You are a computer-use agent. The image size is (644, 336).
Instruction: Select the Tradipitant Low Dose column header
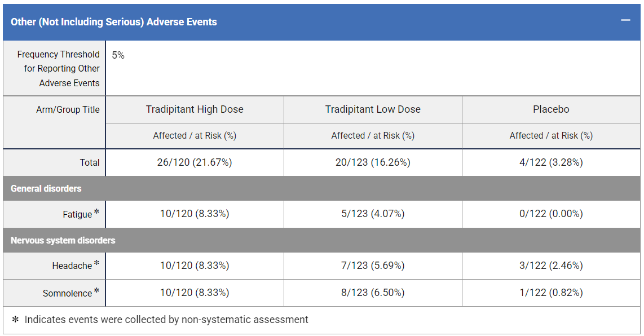coord(373,109)
